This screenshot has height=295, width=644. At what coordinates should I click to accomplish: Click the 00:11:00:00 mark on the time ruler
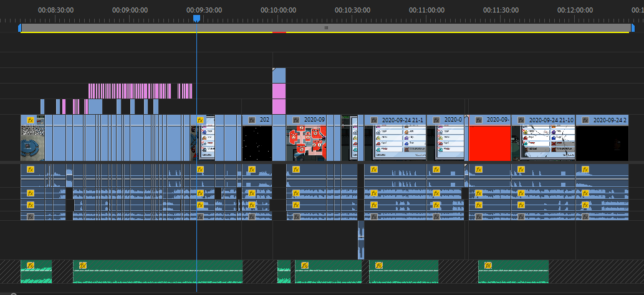click(426, 11)
